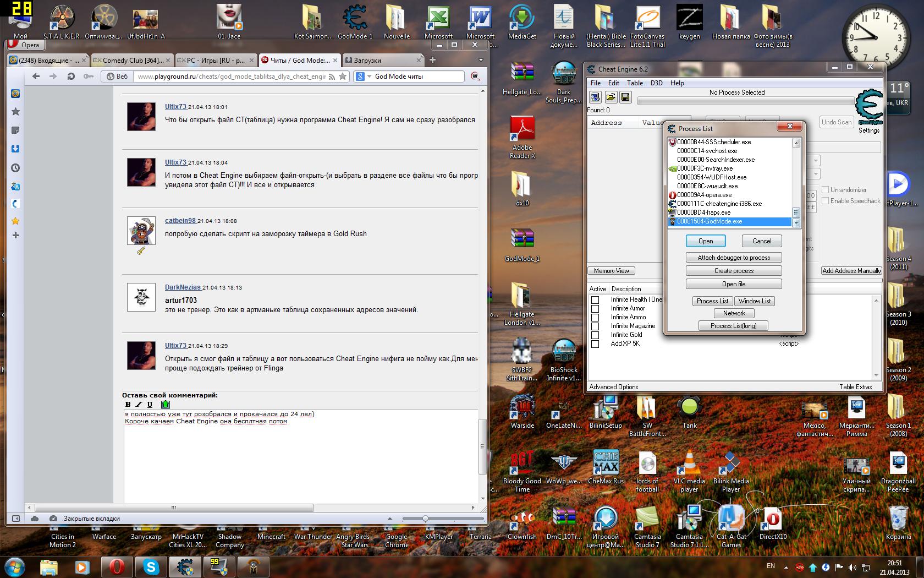Viewport: 924px width, 578px height.
Task: Add a panel with the sidebar plus icon
Action: coord(15,236)
